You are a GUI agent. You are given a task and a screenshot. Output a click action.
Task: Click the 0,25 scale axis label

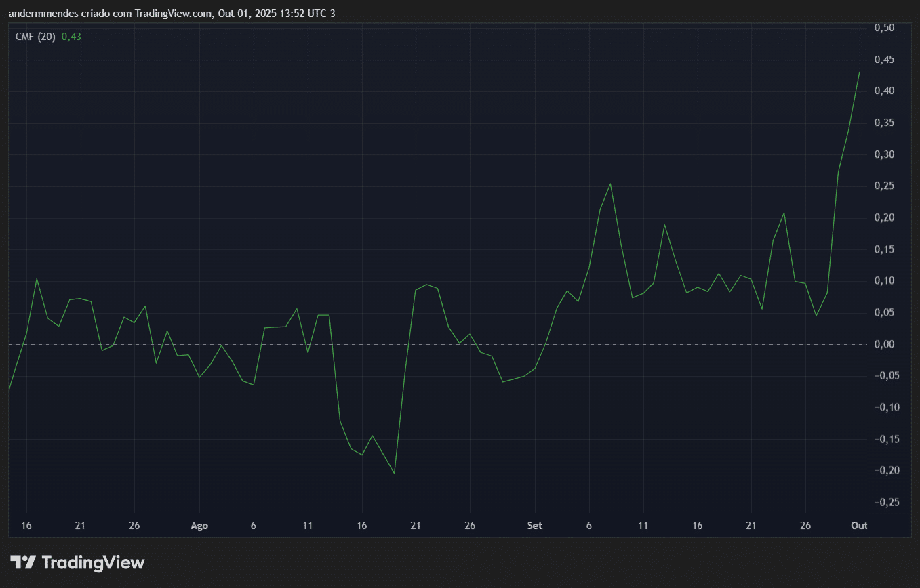(x=885, y=186)
